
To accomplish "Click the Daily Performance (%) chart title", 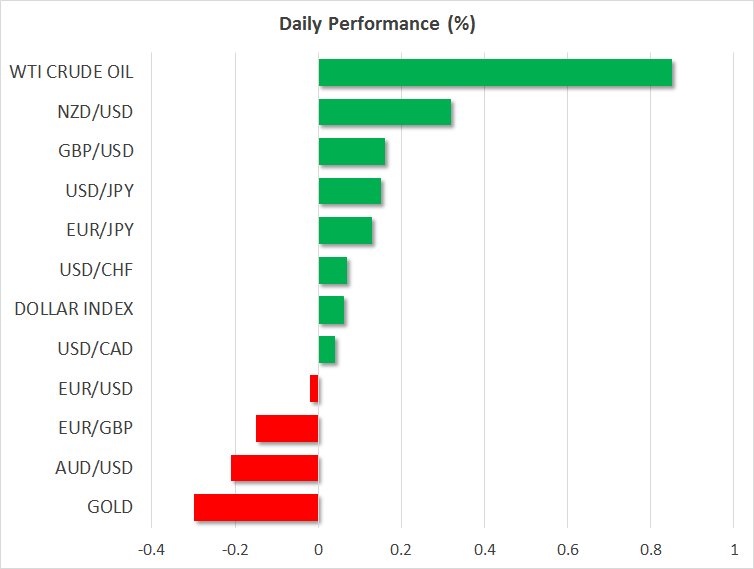I will [376, 24].
